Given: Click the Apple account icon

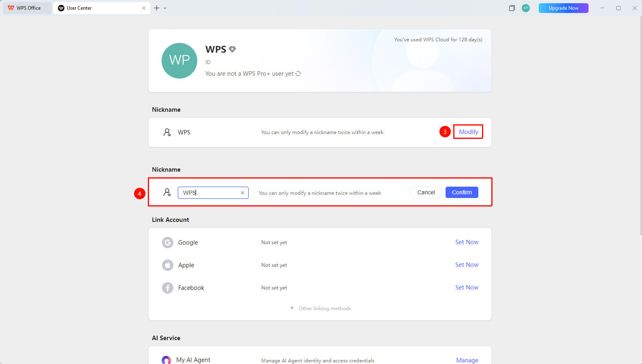Looking at the screenshot, I should [x=168, y=265].
